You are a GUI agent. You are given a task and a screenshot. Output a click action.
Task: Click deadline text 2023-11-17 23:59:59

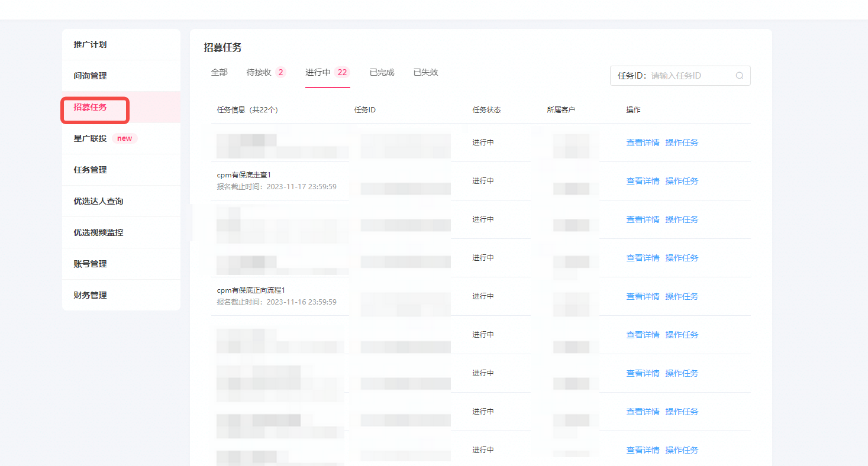(x=301, y=187)
